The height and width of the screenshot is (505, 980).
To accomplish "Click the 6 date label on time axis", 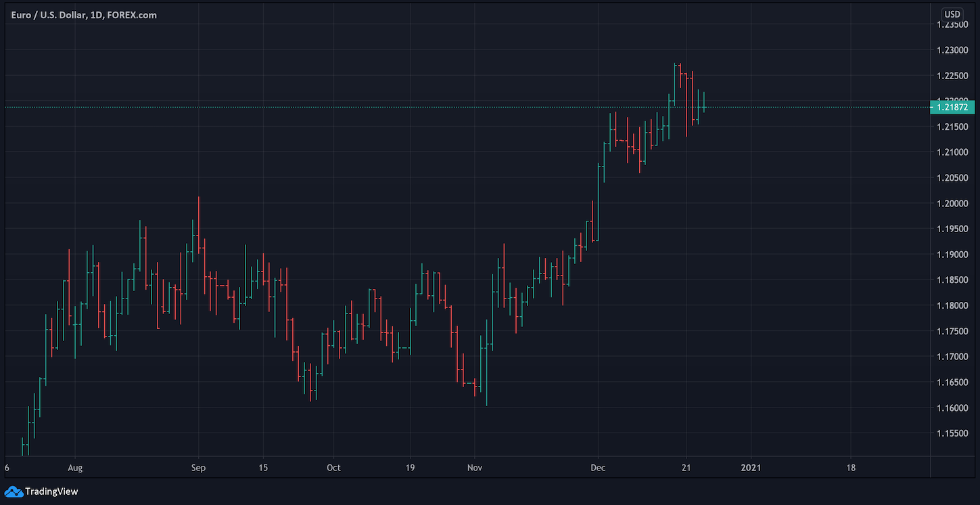I will [x=7, y=468].
